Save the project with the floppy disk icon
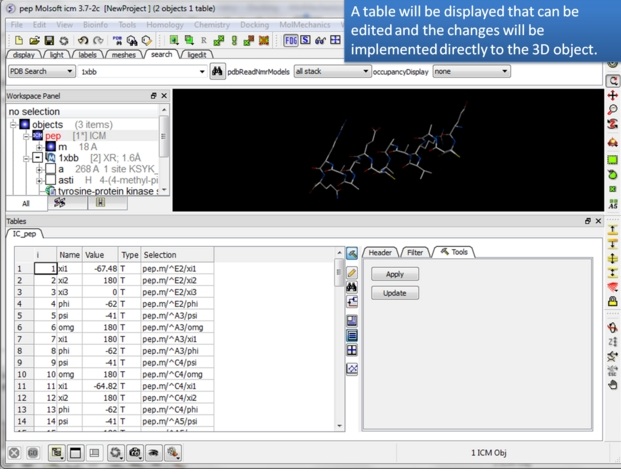Viewport: 621px width, 474px height. coord(49,40)
